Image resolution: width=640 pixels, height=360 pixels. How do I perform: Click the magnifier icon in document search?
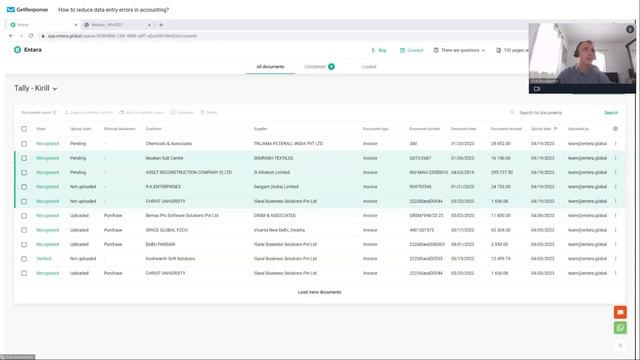pos(513,112)
